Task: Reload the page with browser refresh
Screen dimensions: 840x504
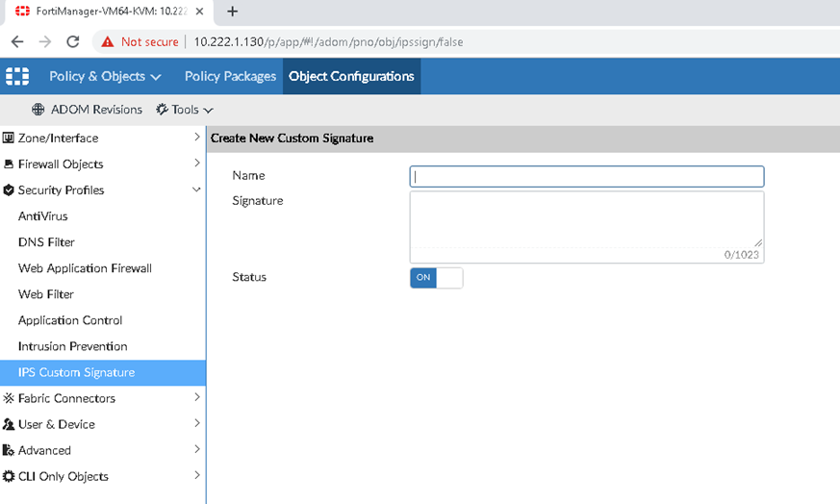Action: (72, 41)
